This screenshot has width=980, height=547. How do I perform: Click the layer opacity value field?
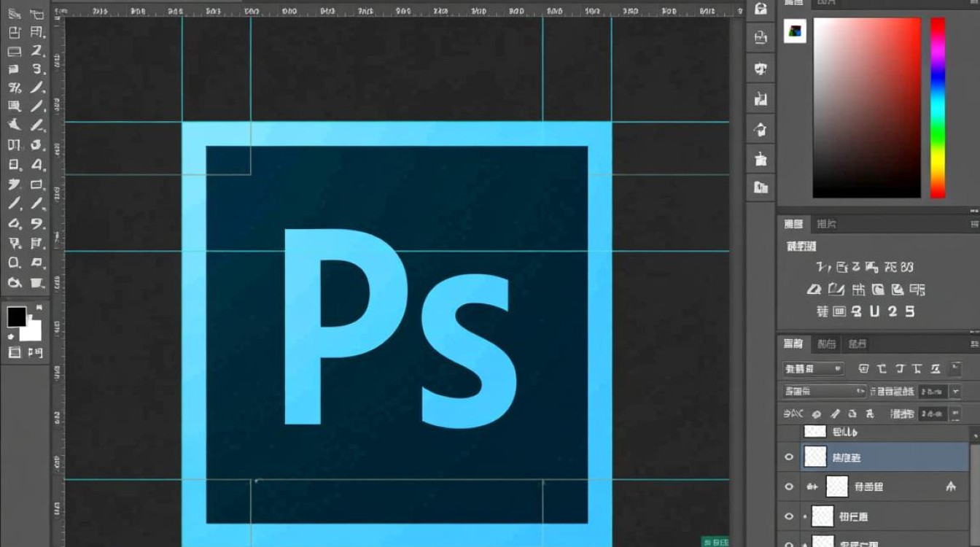(933, 392)
